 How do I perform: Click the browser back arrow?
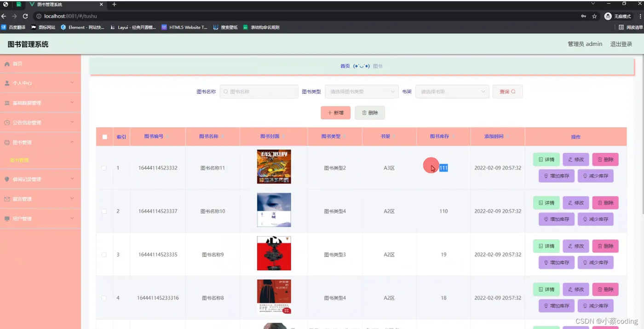(4, 16)
